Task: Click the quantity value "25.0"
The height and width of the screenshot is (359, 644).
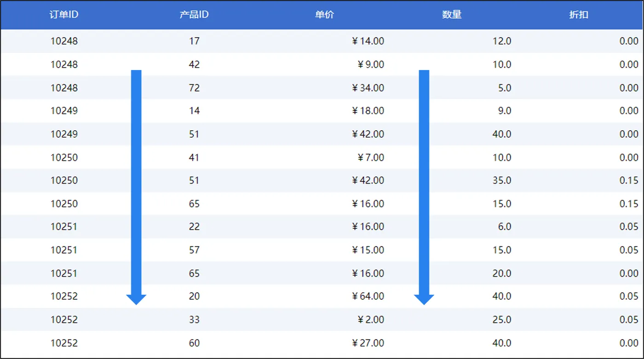Action: 502,319
